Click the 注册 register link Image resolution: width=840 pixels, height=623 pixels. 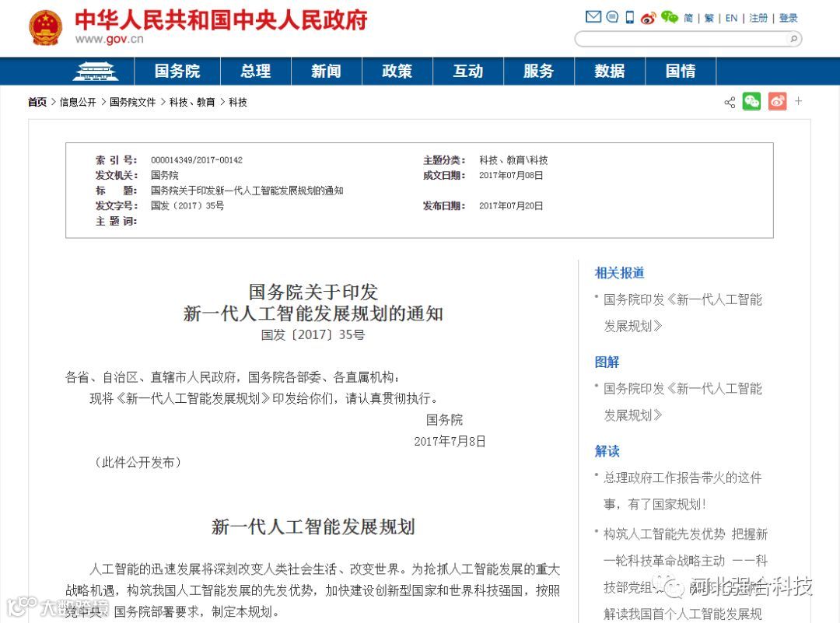click(758, 18)
